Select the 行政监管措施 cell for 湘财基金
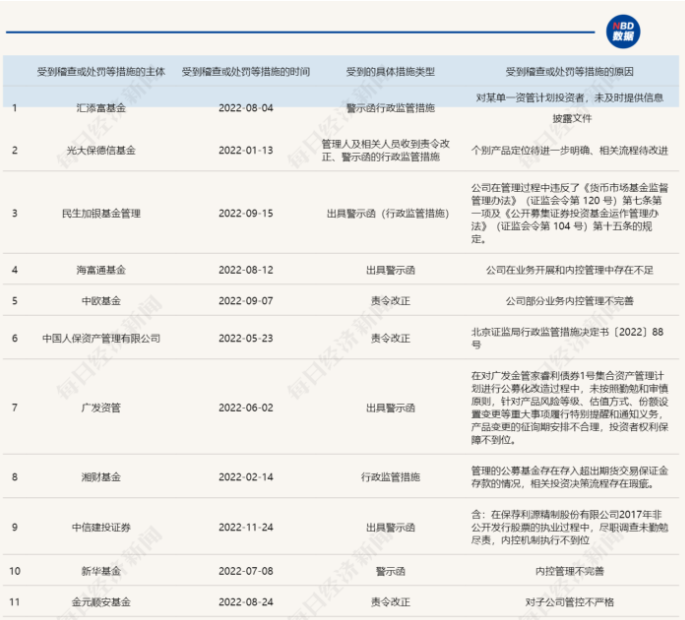The image size is (685, 620). pyautogui.click(x=391, y=478)
